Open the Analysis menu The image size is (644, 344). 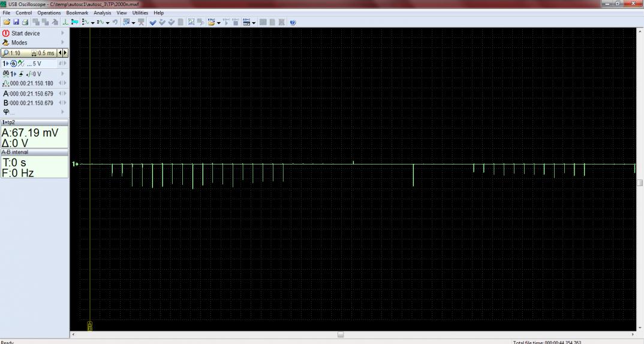(102, 13)
